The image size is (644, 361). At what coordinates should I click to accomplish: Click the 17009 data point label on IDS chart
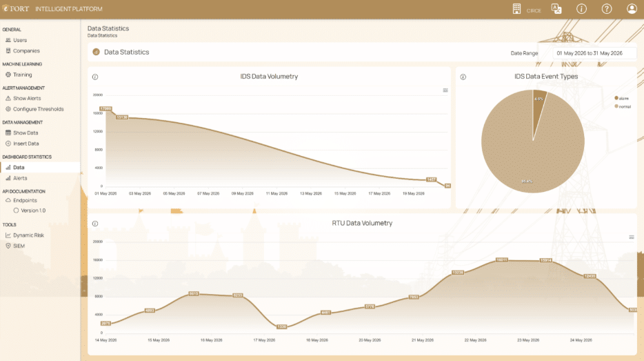pos(105,108)
